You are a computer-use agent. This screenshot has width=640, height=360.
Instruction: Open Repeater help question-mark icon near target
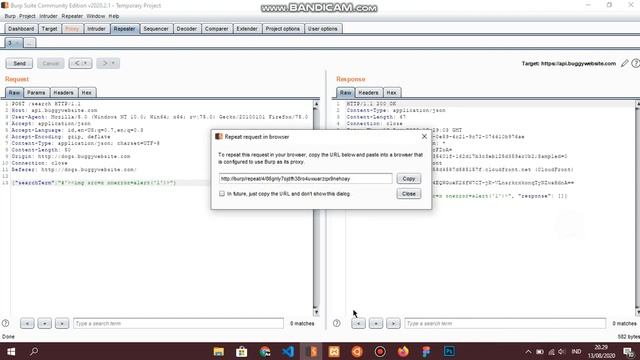636,63
